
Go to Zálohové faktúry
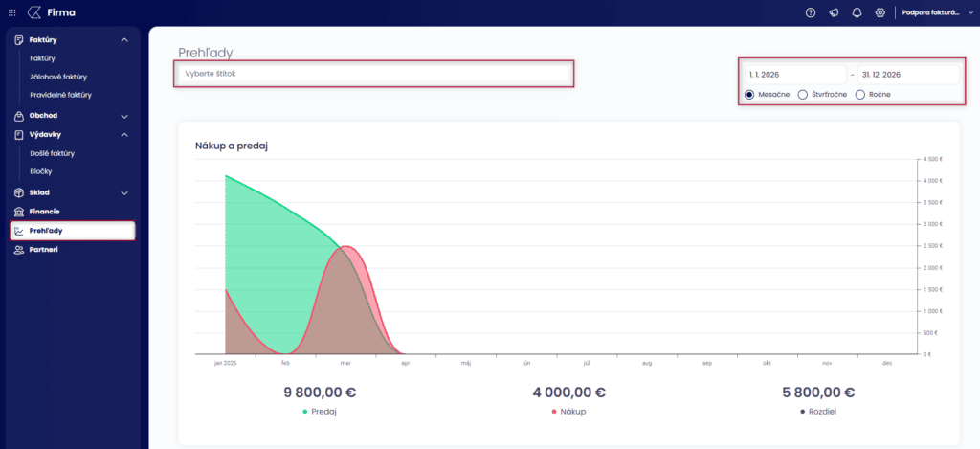59,77
